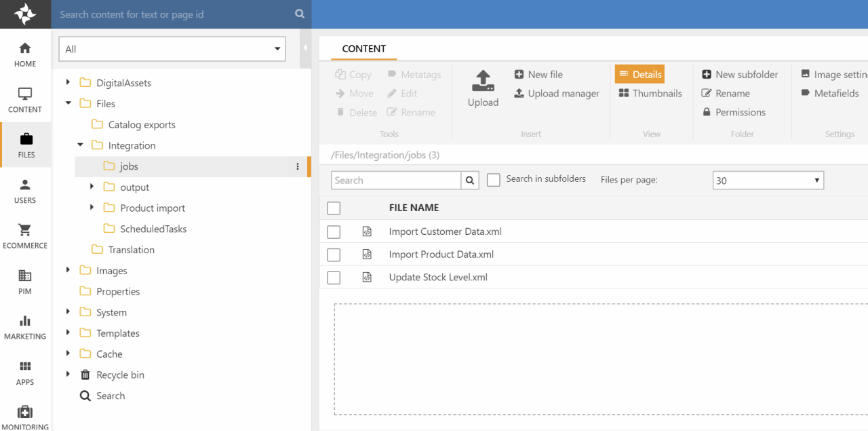The image size is (868, 431).
Task: Click the New subfolder button
Action: [x=740, y=75]
